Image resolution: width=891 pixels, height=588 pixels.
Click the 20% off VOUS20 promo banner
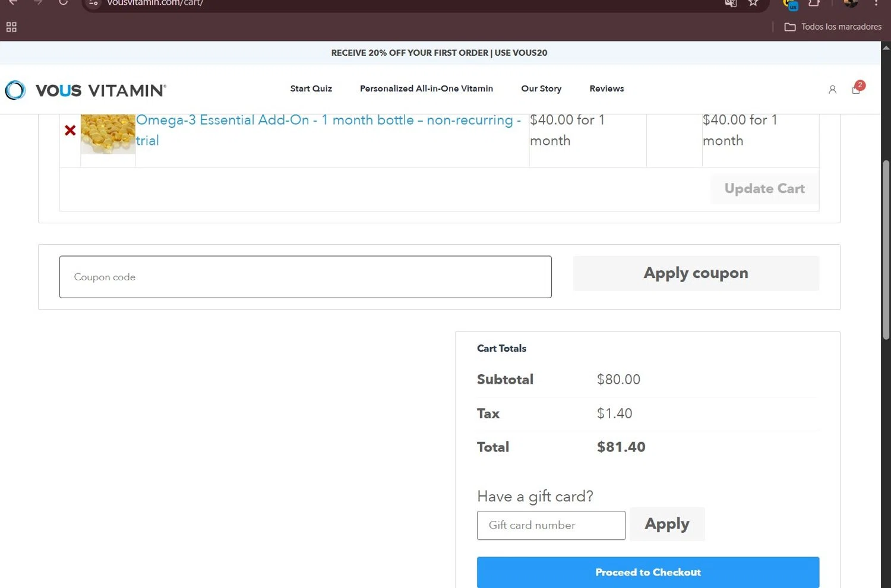coord(440,53)
